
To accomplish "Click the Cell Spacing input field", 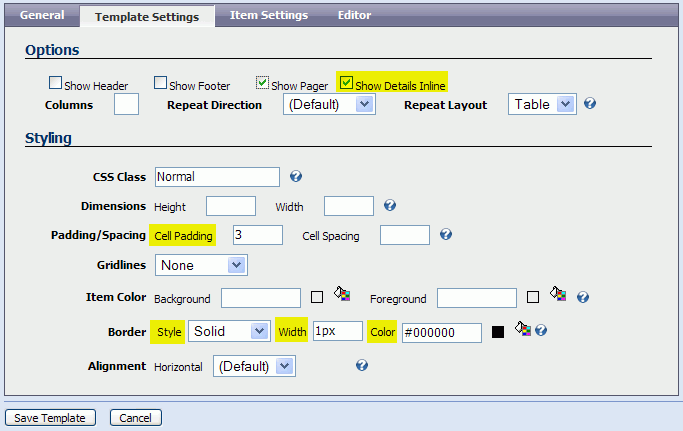I will pos(405,235).
